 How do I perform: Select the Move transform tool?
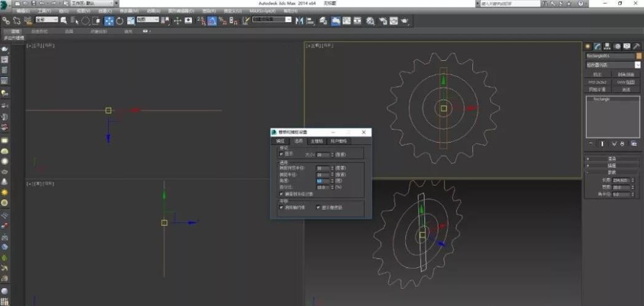point(109,20)
